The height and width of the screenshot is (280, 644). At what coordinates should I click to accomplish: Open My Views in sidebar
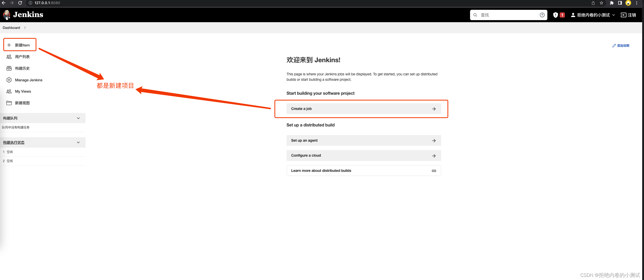click(23, 91)
